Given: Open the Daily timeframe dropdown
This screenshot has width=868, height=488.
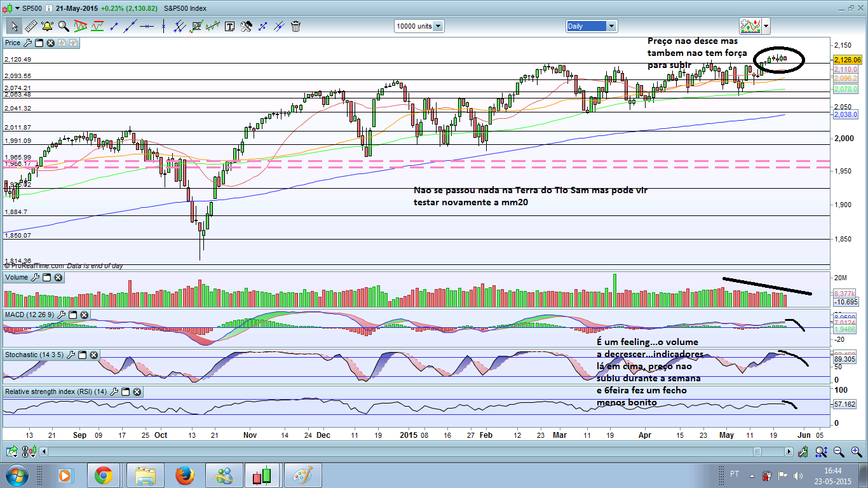Looking at the screenshot, I should coord(611,26).
